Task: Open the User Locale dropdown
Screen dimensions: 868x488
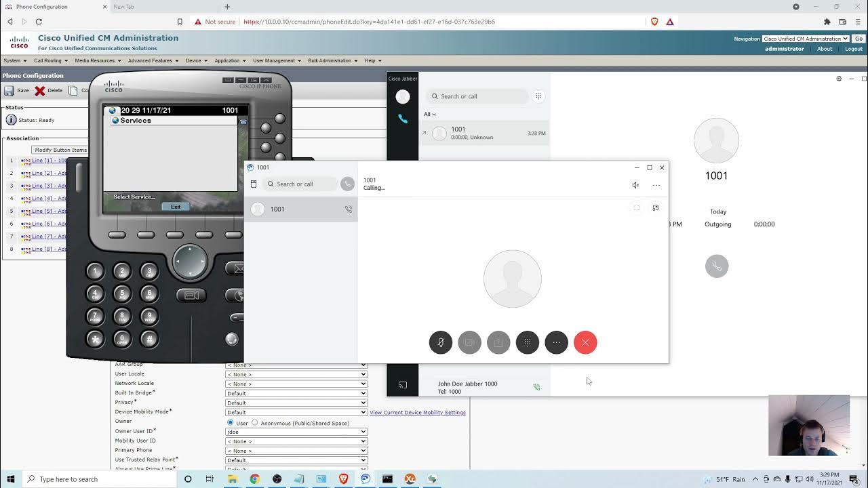Action: click(296, 374)
